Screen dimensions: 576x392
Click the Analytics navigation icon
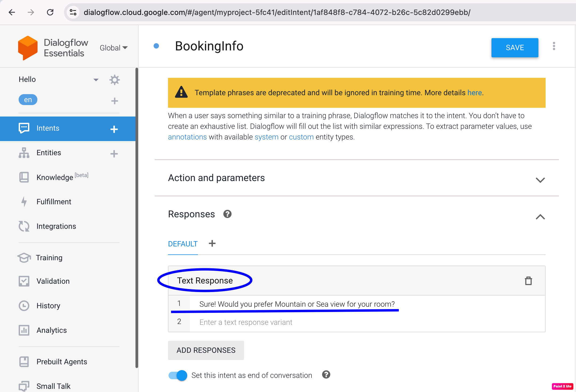click(24, 330)
